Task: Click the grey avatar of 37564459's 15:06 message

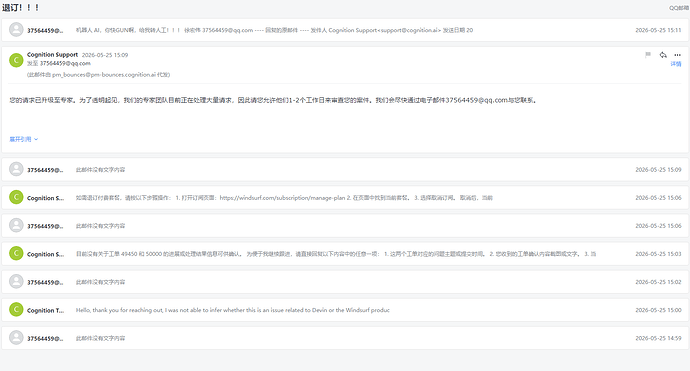Action: coord(16,225)
